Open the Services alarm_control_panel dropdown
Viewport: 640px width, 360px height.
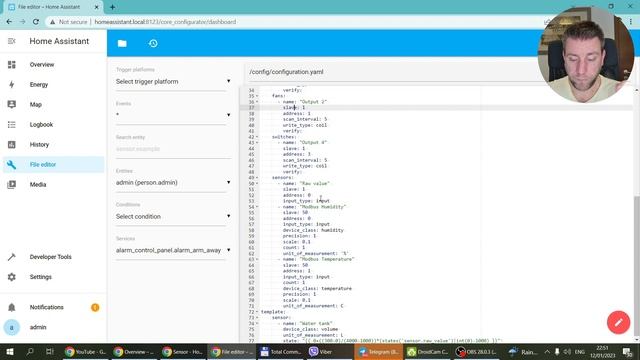coord(173,250)
